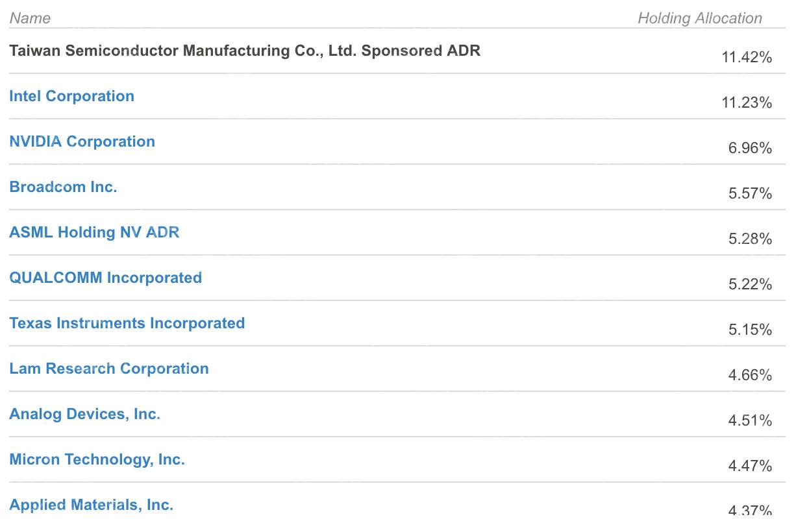
Task: Click the NVIDIA Corporation holding link
Action: point(82,141)
